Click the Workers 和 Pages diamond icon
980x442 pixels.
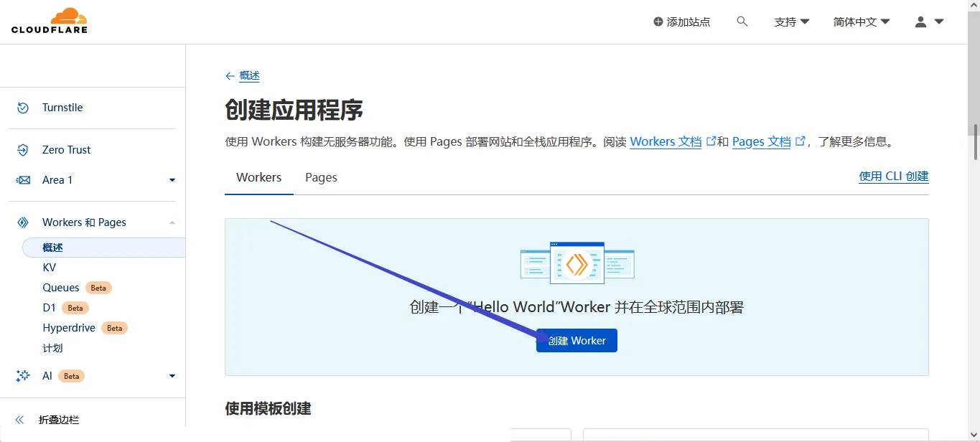(x=22, y=222)
